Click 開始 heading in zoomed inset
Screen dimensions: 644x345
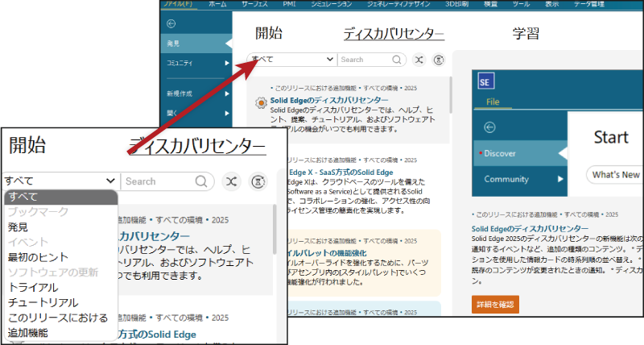coord(27,146)
